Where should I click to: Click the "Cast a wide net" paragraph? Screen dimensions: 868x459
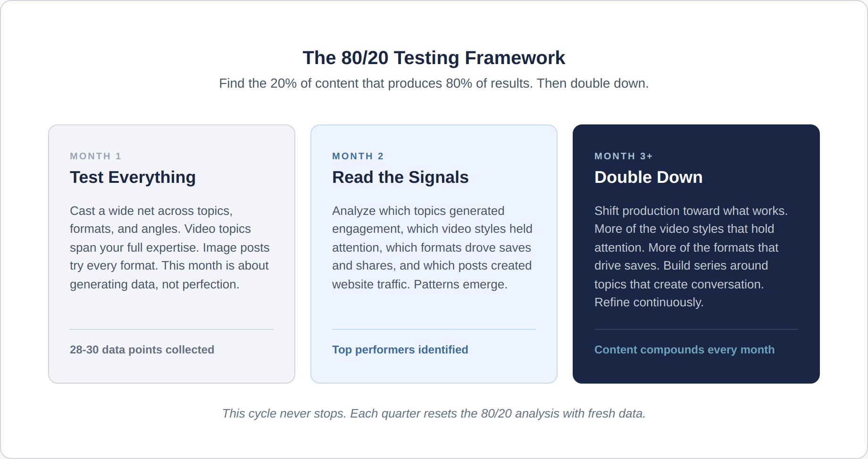click(170, 247)
